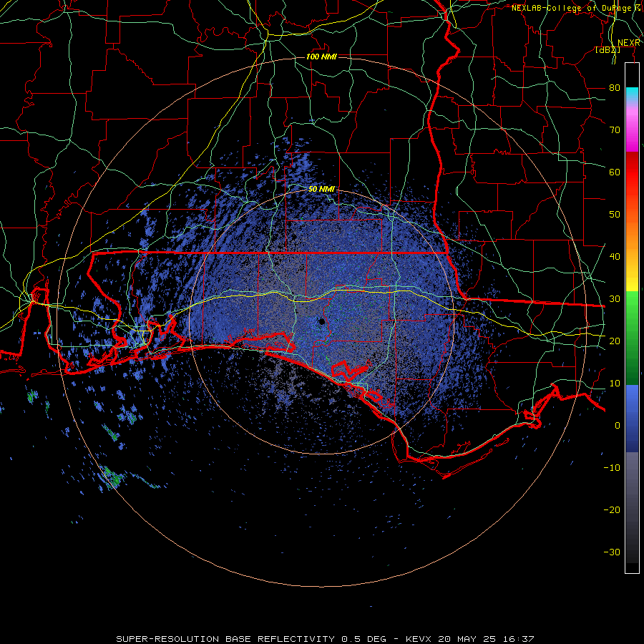Click the 30 value on the dBZ scale
The image size is (644, 644).
pos(615,299)
